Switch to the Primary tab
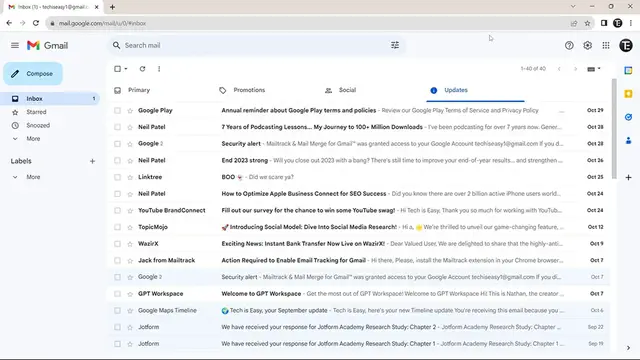The image size is (640, 360). [x=139, y=90]
